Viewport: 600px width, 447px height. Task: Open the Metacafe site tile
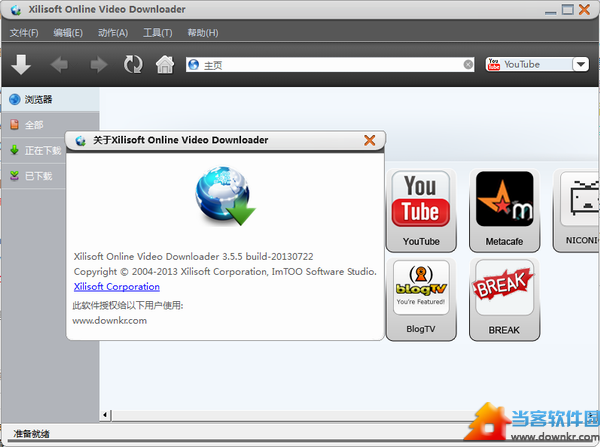504,211
